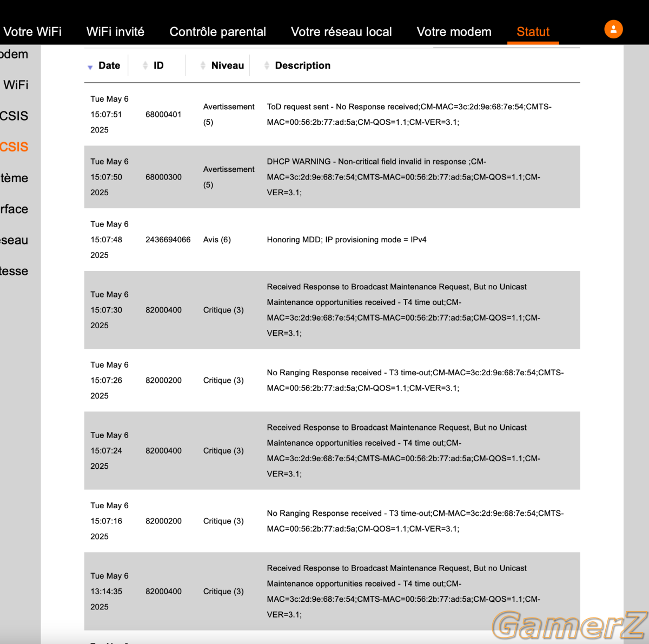Click the T4 time out description at 15:07:24
The width and height of the screenshot is (649, 644).
(403, 450)
